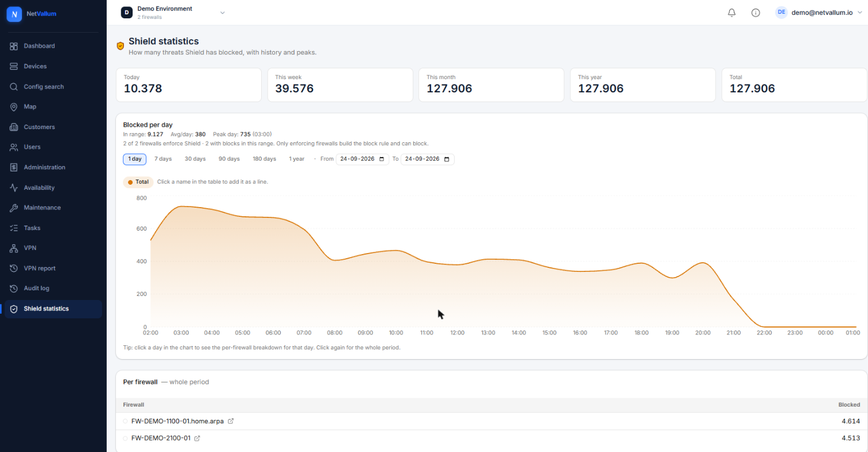The height and width of the screenshot is (452, 868).
Task: Open FW-DEMO-2100-01 external link icon
Action: (197, 438)
